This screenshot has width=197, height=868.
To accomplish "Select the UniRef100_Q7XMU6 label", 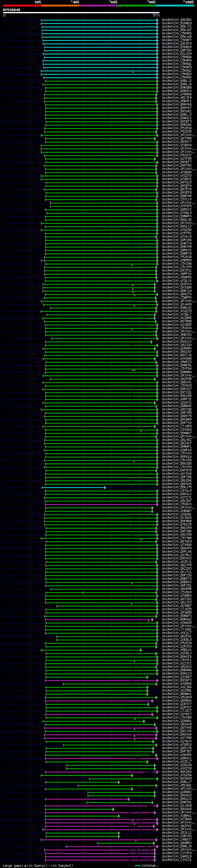I will [177, 545].
